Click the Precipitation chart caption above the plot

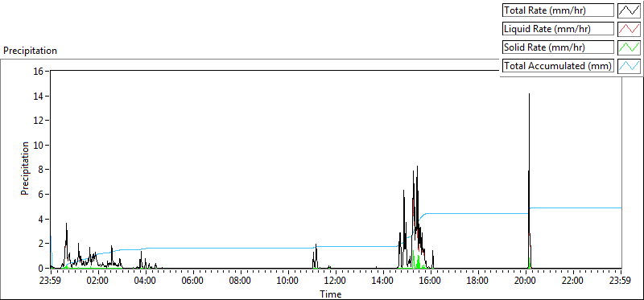30,51
